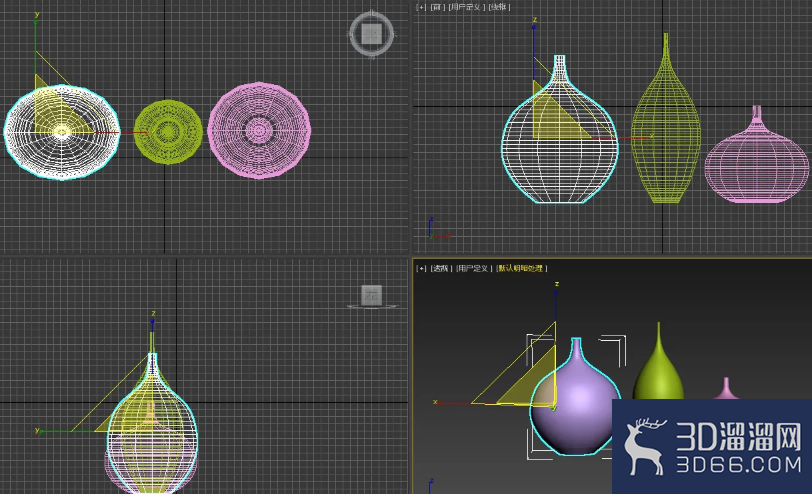Viewport: 812px width, 494px height.
Task: Select the olive wireframe vase in front view
Action: 666,129
